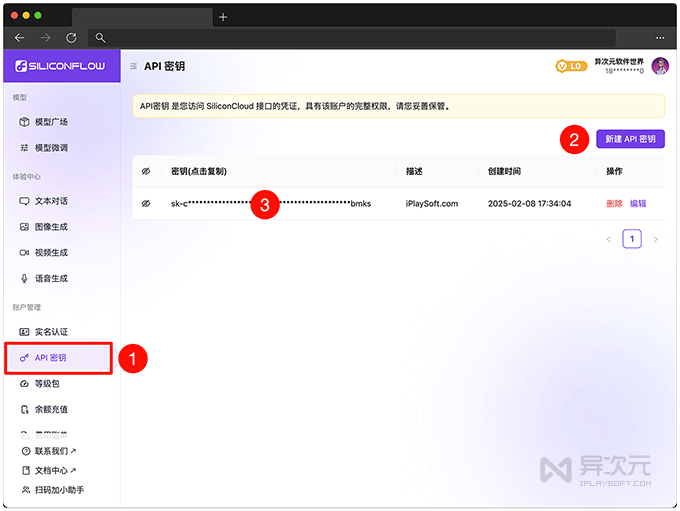Screen dimensions: 680x511
Task: Focus the browser address bar field
Action: pyautogui.click(x=352, y=38)
